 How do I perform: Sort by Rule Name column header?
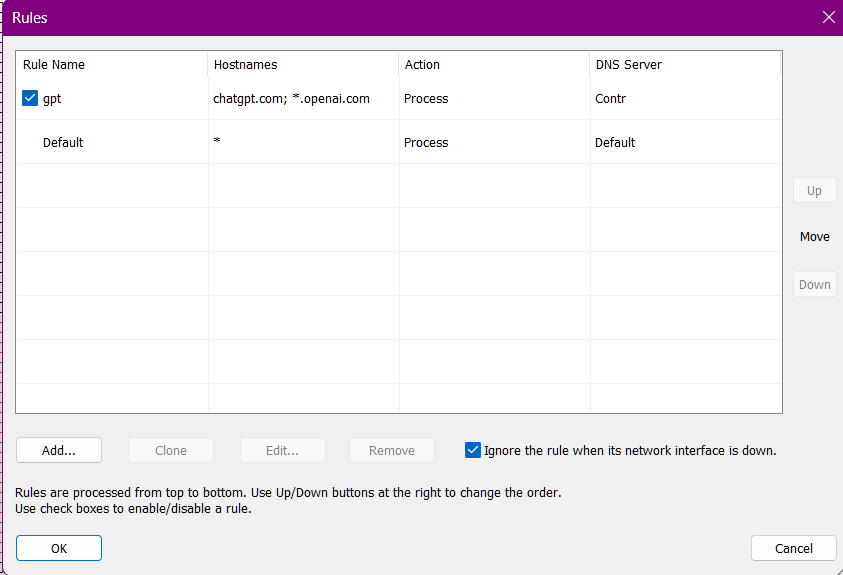click(x=112, y=64)
